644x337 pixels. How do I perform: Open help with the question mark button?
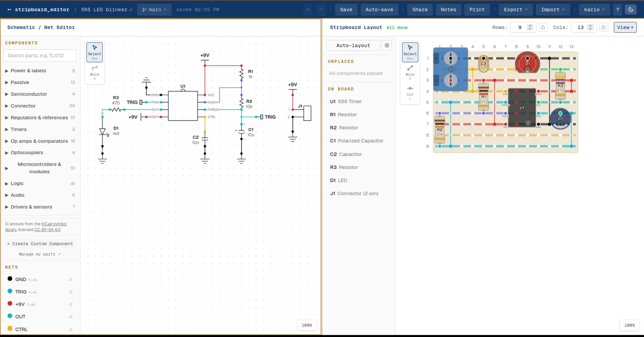(x=618, y=10)
